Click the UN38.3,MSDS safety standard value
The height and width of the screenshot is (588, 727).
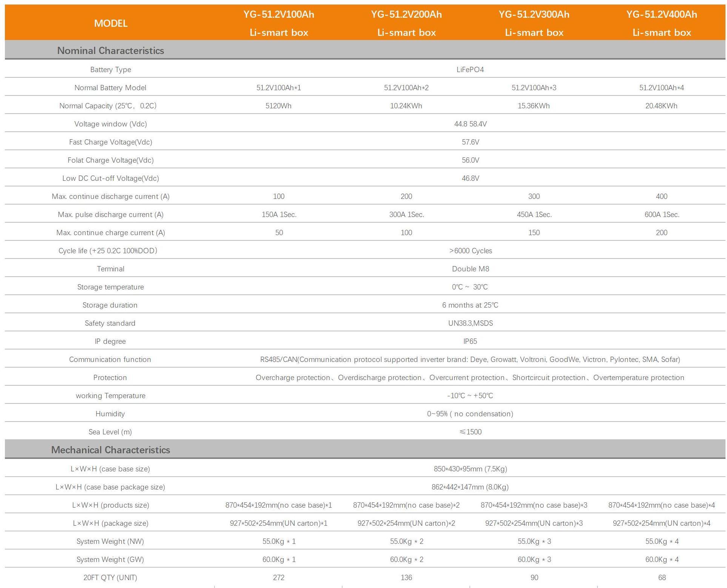470,323
